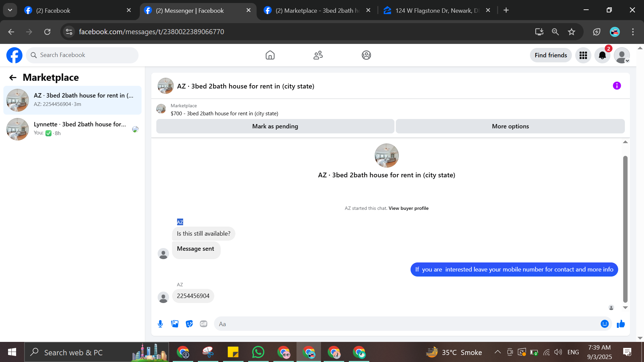Open the Action Center notifications icon
Viewport: 644px width, 362px height.
point(627,352)
